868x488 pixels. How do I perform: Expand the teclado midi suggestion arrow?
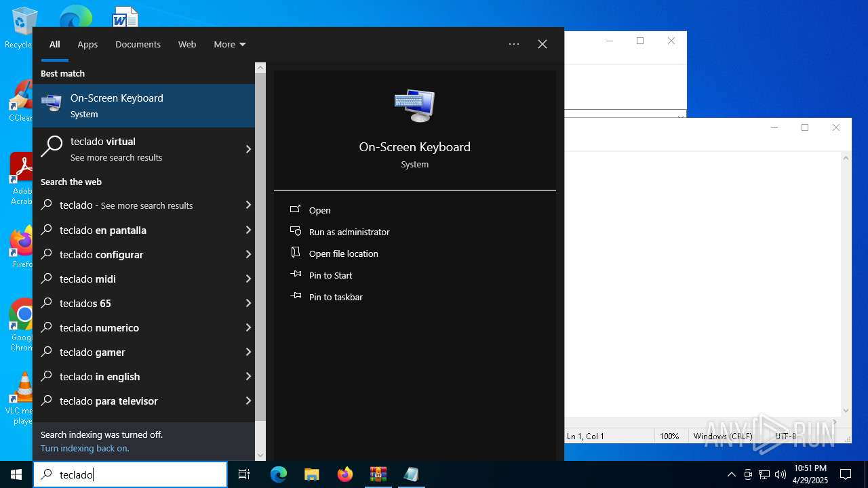pos(248,279)
